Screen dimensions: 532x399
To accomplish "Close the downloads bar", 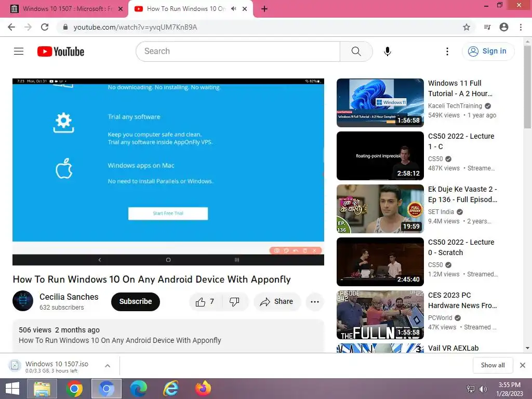I will pyautogui.click(x=523, y=365).
